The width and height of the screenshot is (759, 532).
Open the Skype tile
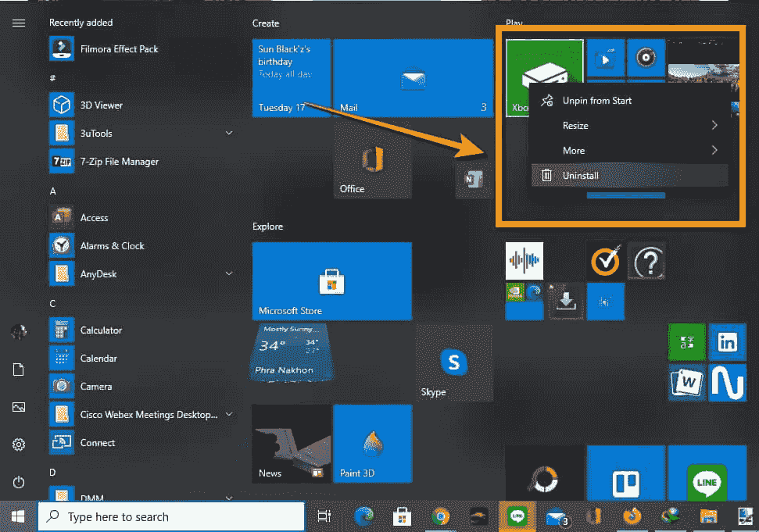pos(453,363)
